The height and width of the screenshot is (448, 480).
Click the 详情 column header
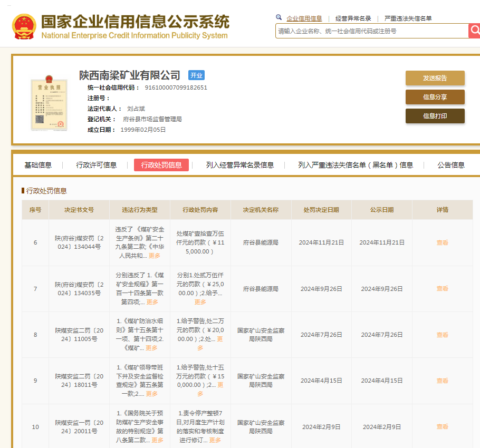click(443, 210)
